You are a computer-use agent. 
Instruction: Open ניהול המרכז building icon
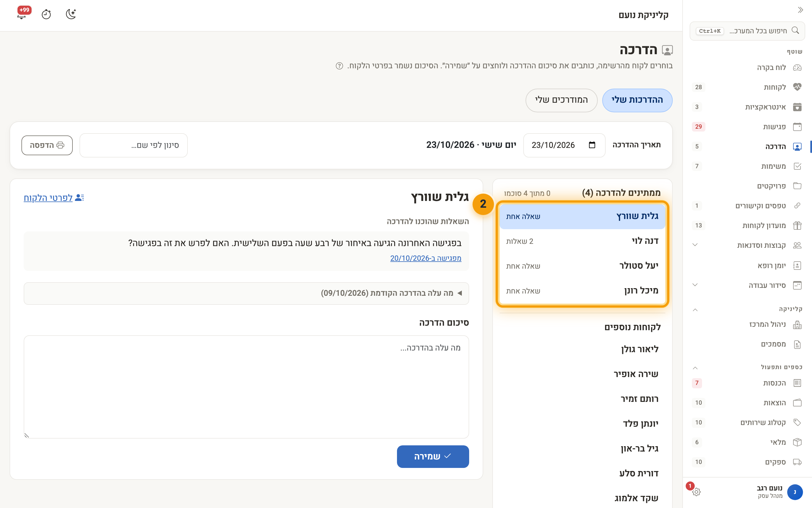click(x=797, y=325)
